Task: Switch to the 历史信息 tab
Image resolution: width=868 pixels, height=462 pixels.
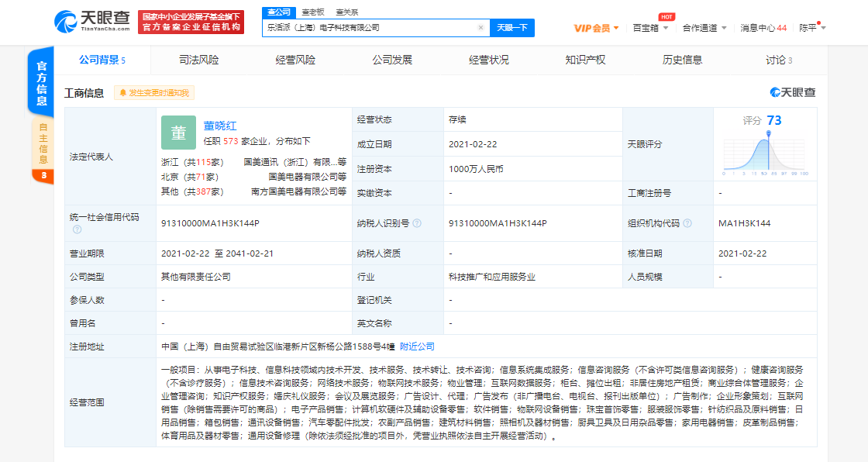Action: (x=682, y=60)
